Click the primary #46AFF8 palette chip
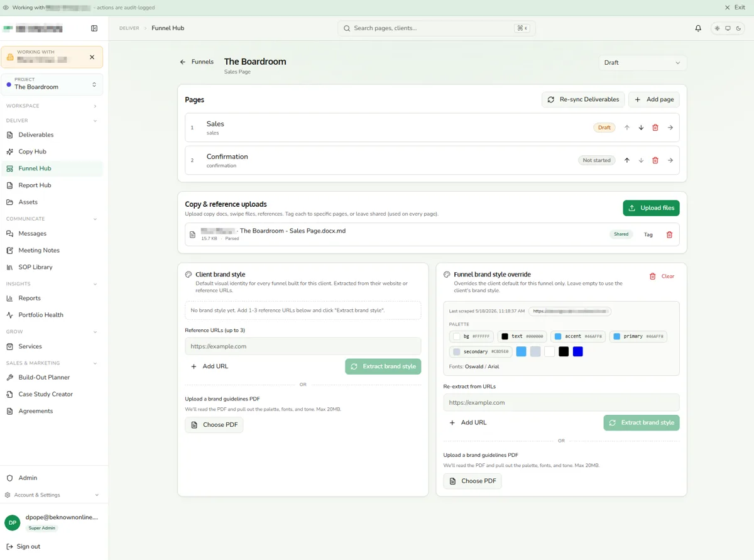 (x=638, y=336)
